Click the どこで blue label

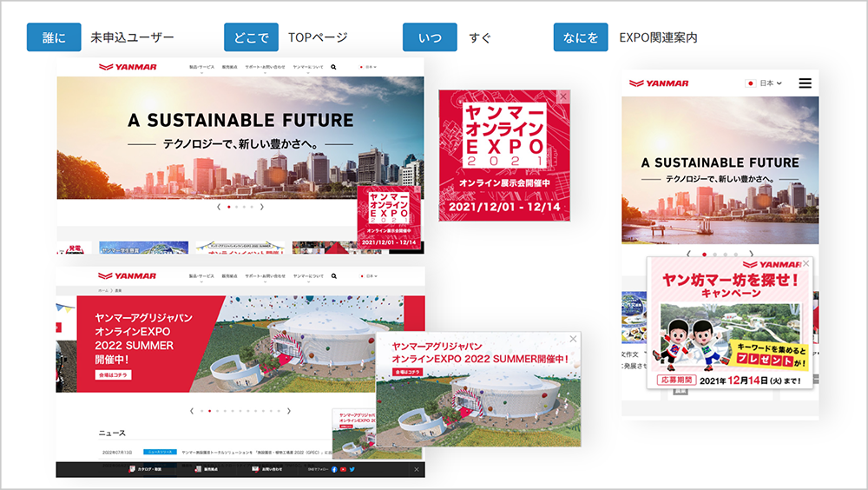(x=251, y=37)
